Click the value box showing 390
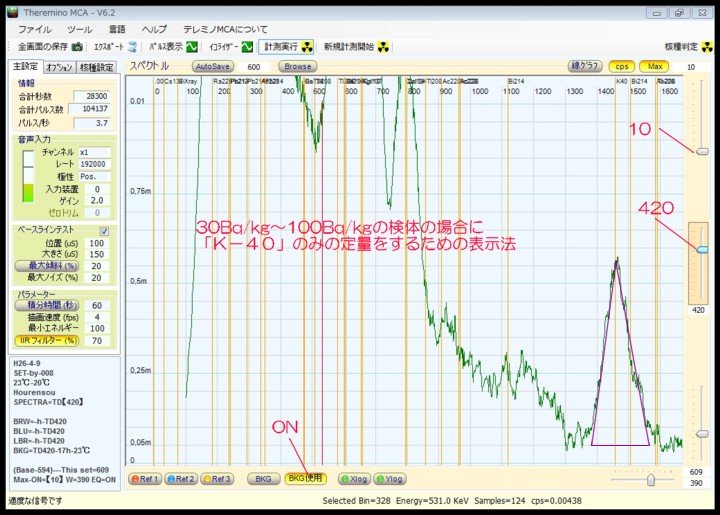 click(x=696, y=483)
